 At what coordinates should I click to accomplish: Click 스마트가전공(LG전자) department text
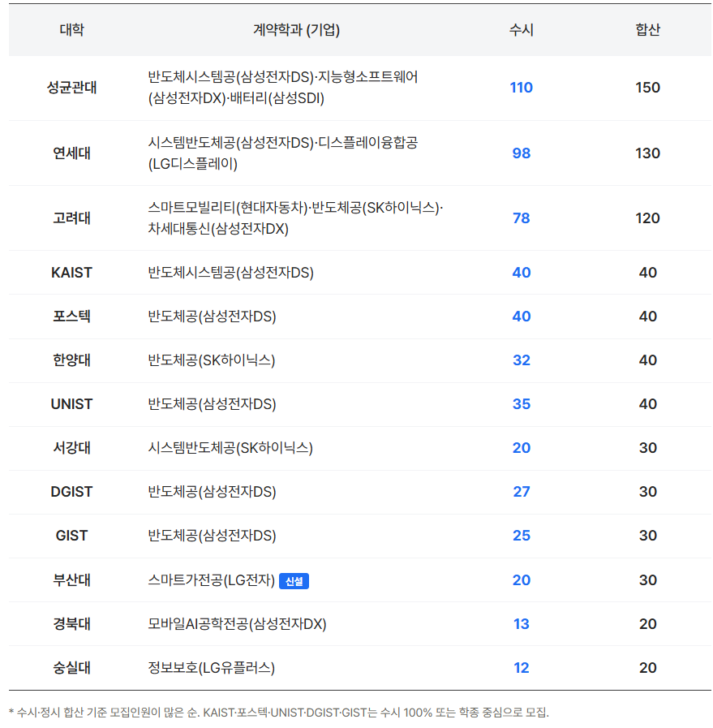point(212,580)
